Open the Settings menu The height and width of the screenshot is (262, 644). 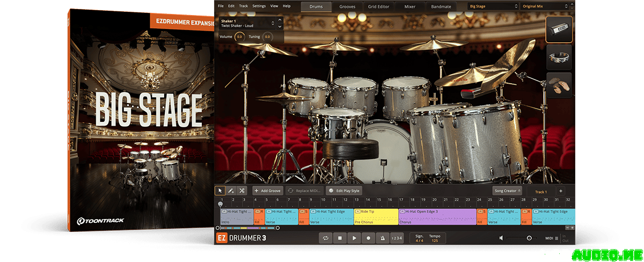pyautogui.click(x=259, y=6)
